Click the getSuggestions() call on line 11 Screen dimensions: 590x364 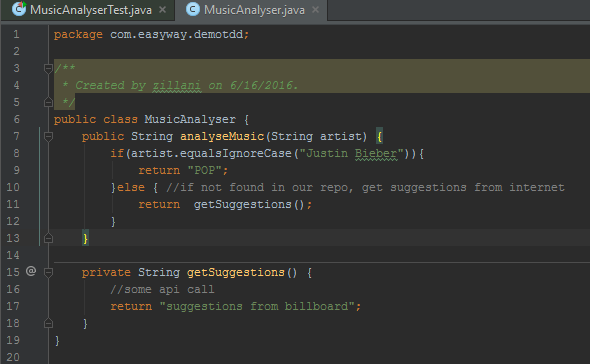coord(249,204)
